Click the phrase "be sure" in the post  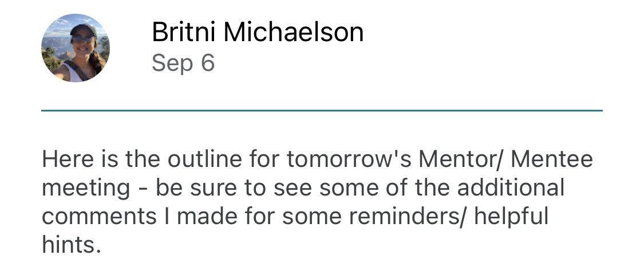click(190, 188)
